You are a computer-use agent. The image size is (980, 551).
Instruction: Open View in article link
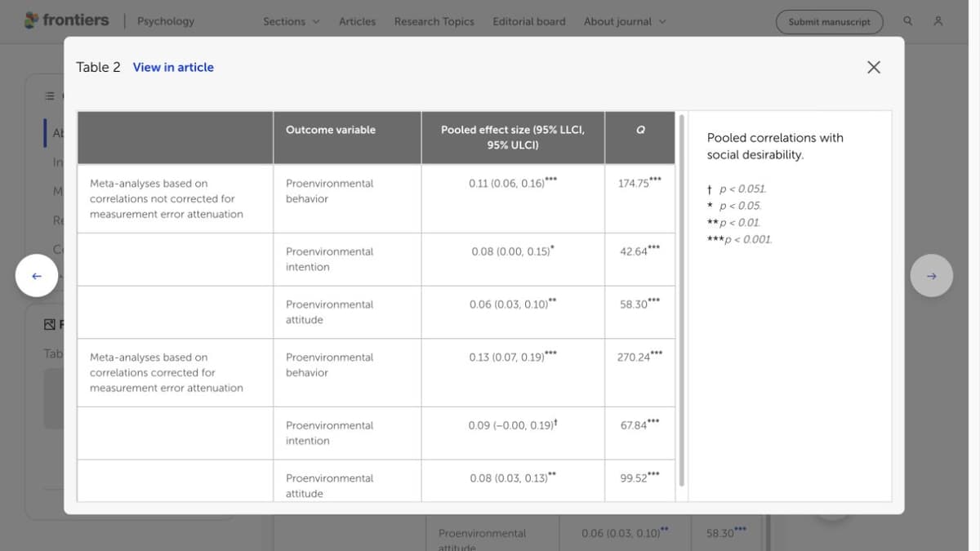click(x=173, y=67)
